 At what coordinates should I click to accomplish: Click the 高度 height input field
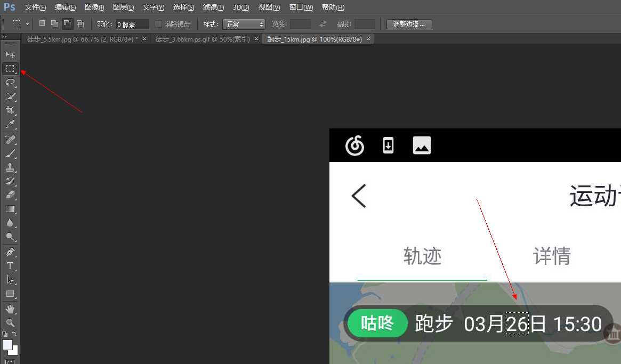coord(365,24)
